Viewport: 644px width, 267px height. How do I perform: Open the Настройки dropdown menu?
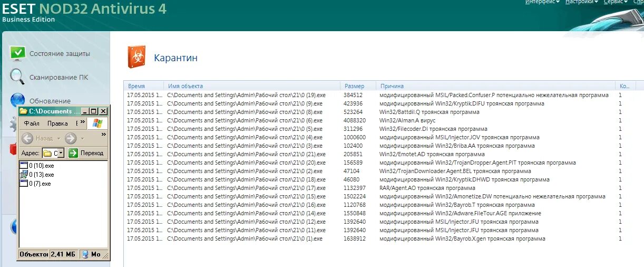(581, 2)
